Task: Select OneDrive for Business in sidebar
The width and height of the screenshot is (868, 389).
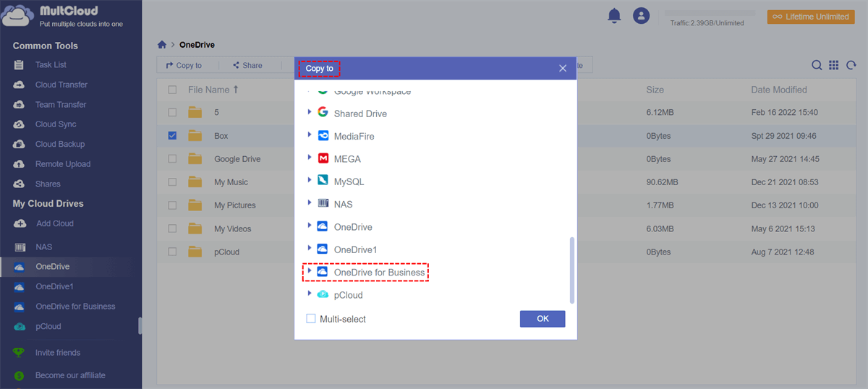Action: tap(75, 307)
